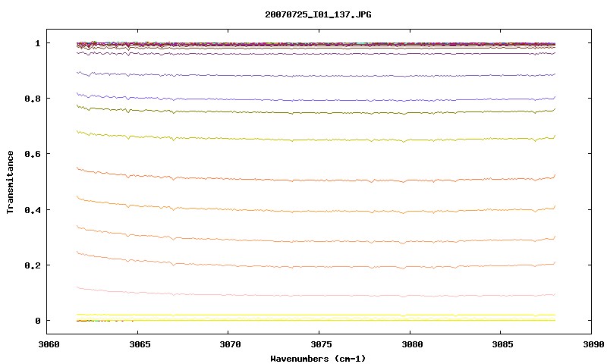
Task: Click the y-axis tick label 0.2
Action: point(33,265)
